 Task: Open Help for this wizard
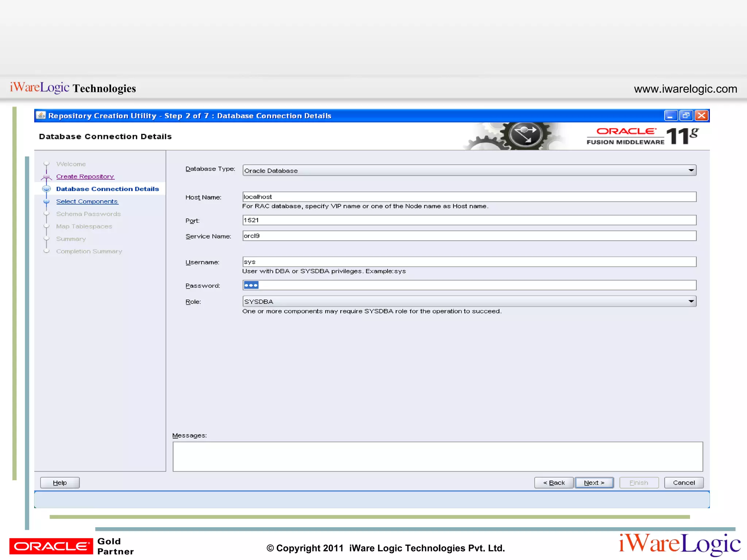click(x=60, y=483)
